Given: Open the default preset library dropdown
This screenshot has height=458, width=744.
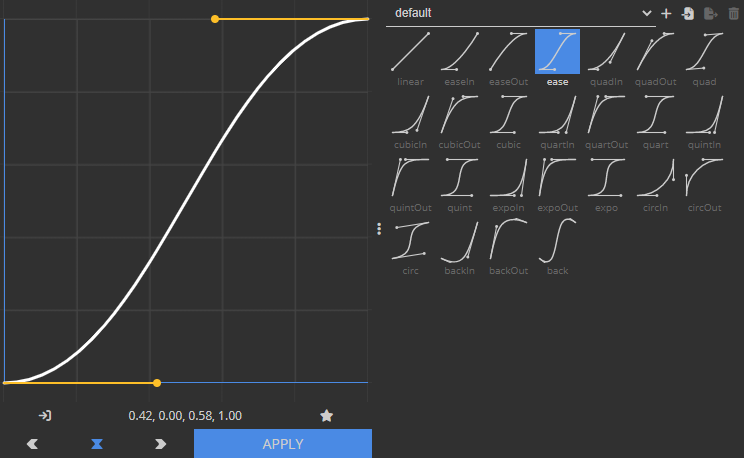Looking at the screenshot, I should pyautogui.click(x=521, y=13).
